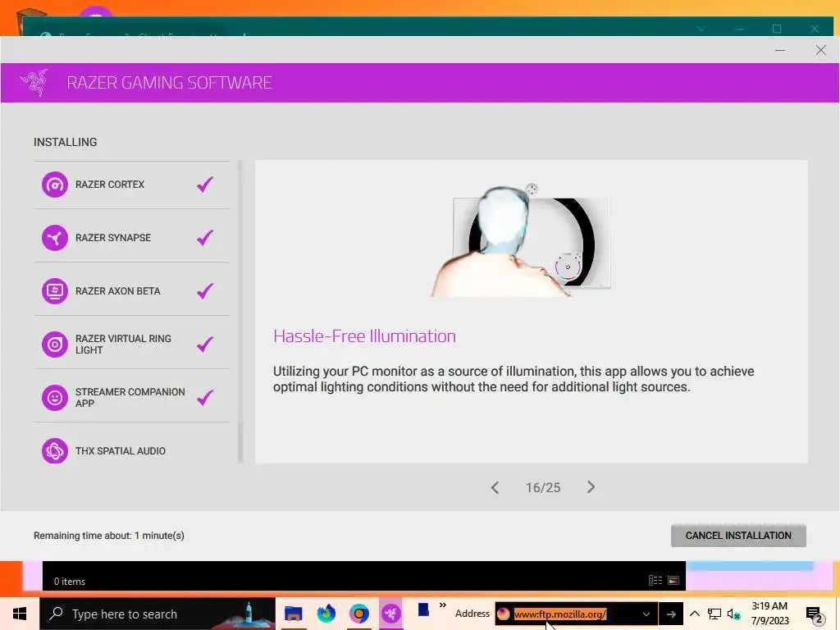Select RAZER VIRTUAL RING LIGHT label

tap(123, 344)
